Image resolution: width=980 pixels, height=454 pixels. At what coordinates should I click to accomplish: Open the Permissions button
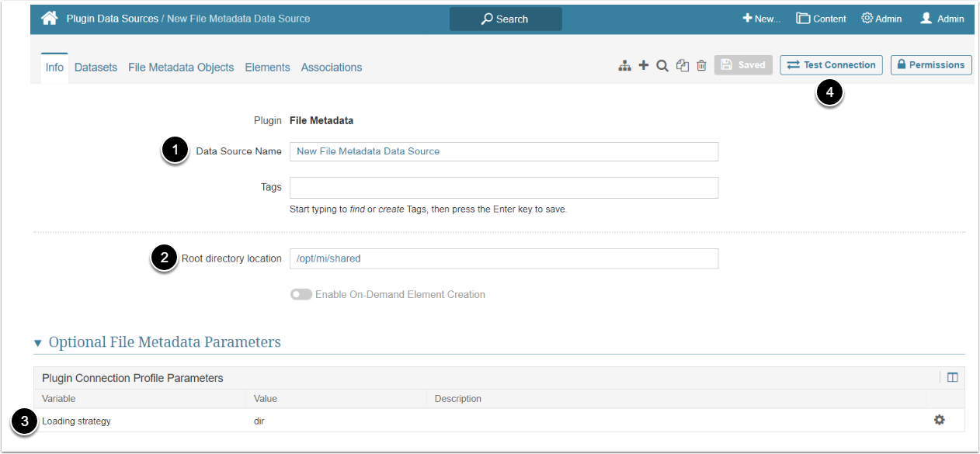click(x=930, y=65)
